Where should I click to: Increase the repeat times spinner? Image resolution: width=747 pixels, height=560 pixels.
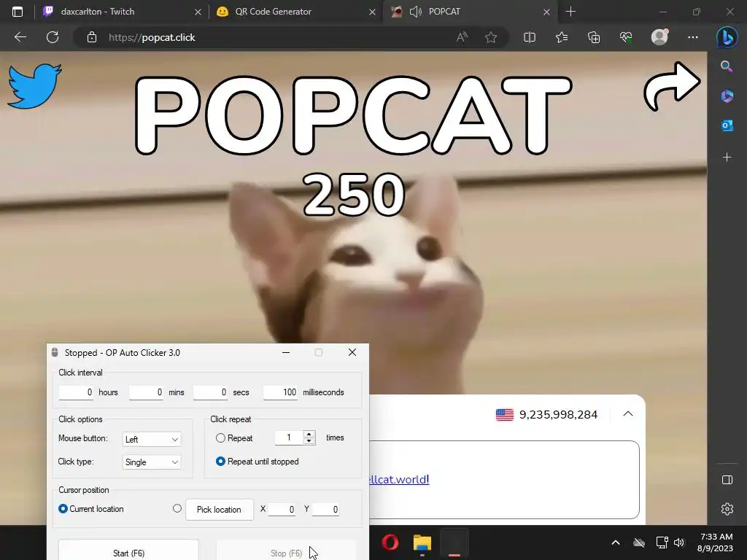pyautogui.click(x=309, y=434)
